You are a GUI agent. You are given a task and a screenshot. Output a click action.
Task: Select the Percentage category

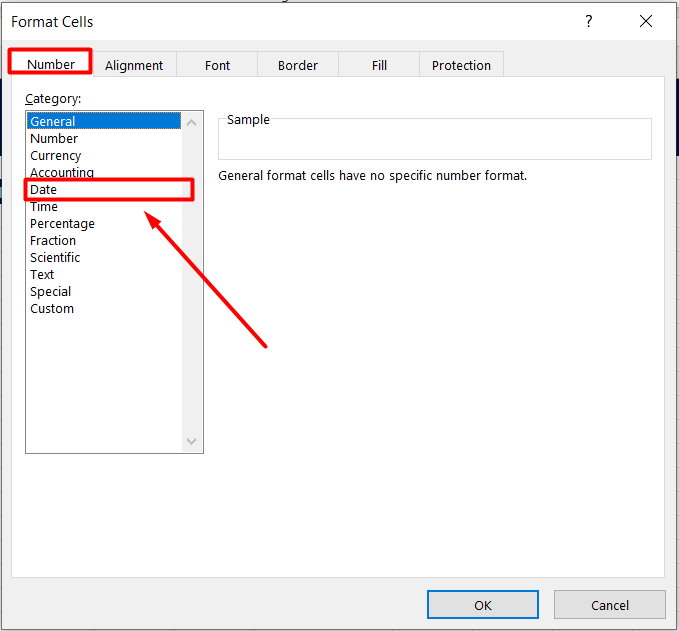click(104, 223)
